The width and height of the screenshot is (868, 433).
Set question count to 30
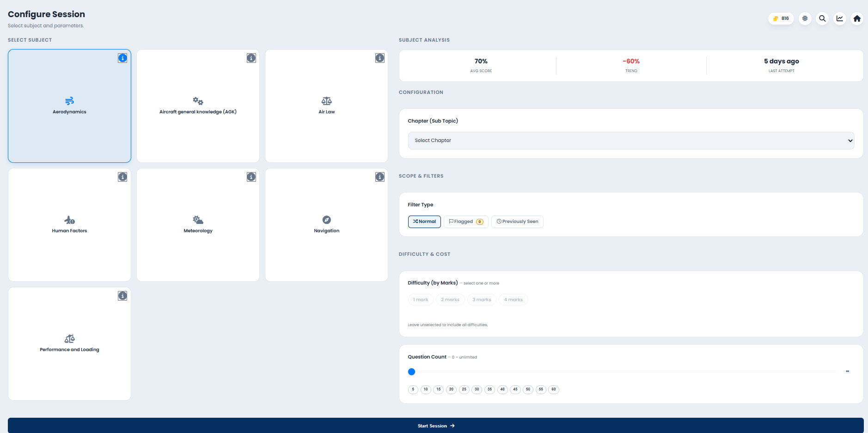pos(477,390)
